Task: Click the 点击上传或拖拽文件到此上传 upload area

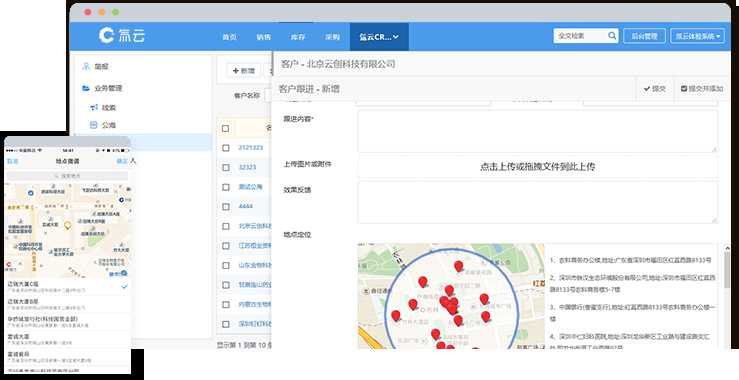Action: tap(538, 166)
